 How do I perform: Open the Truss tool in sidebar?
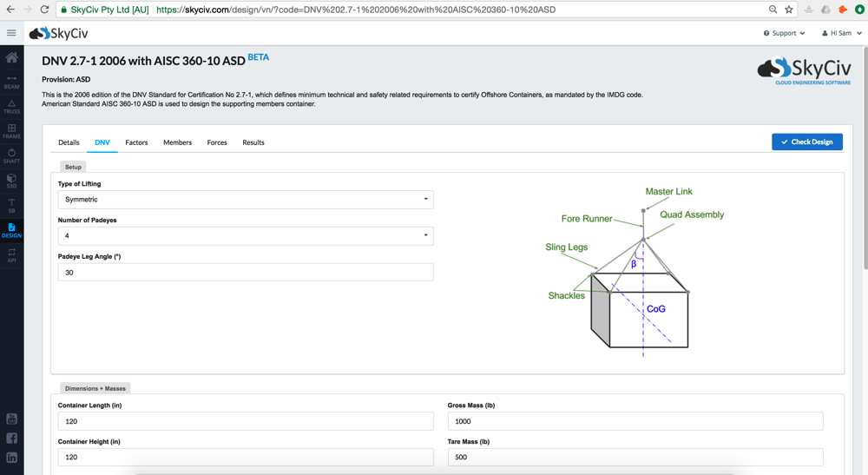[11, 106]
